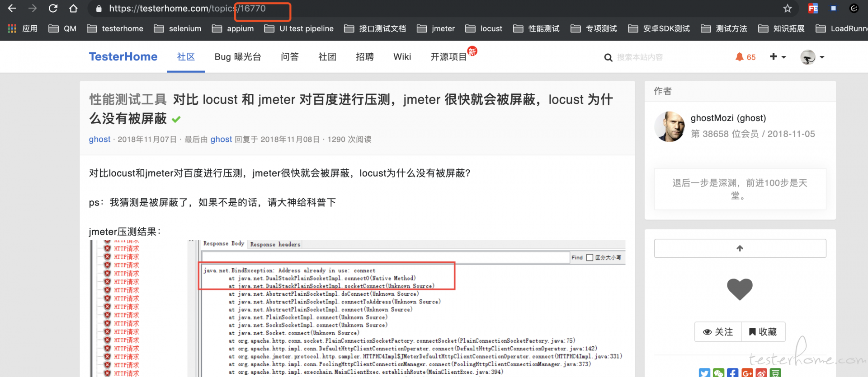Open the user avatar dropdown menu

812,57
